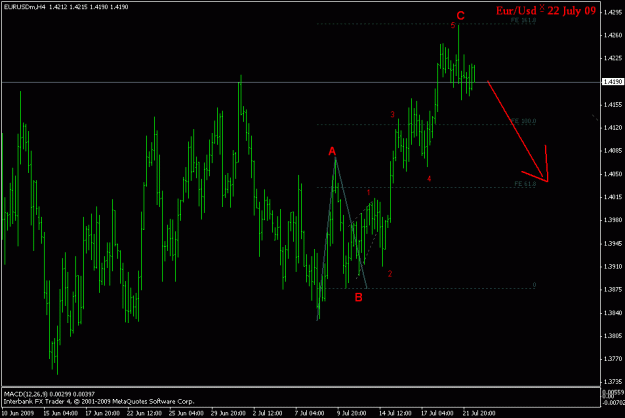
Task: Click the '7 Jul 04:00' time label
Action: click(x=309, y=413)
